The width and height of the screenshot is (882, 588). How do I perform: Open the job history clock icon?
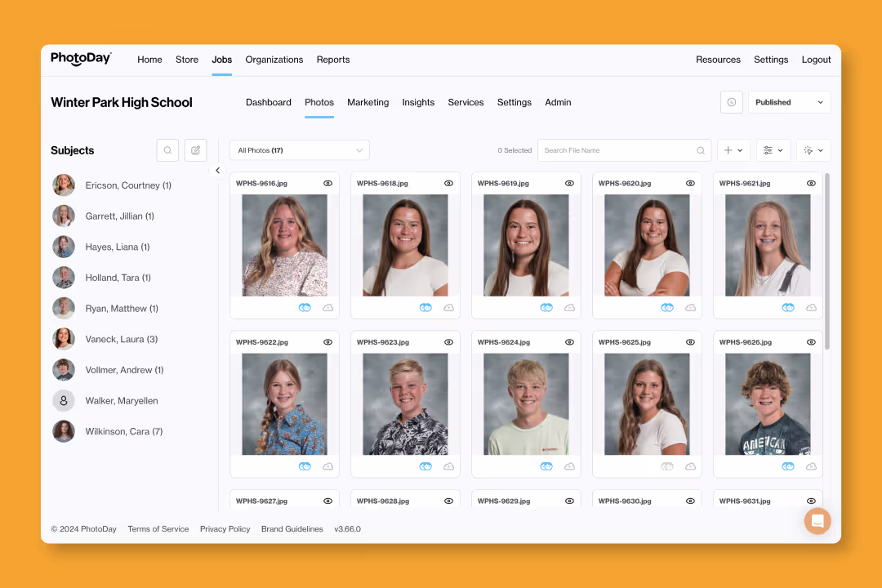[731, 102]
